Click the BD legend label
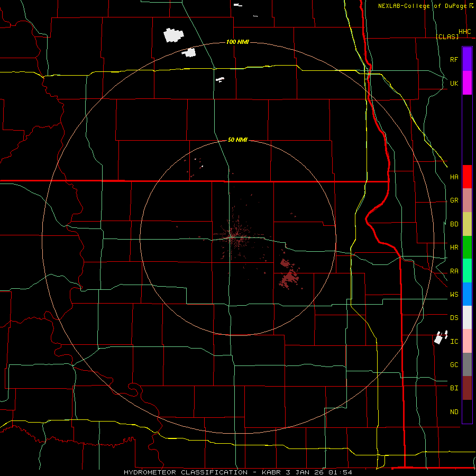The width and height of the screenshot is (476, 476). pos(454,224)
